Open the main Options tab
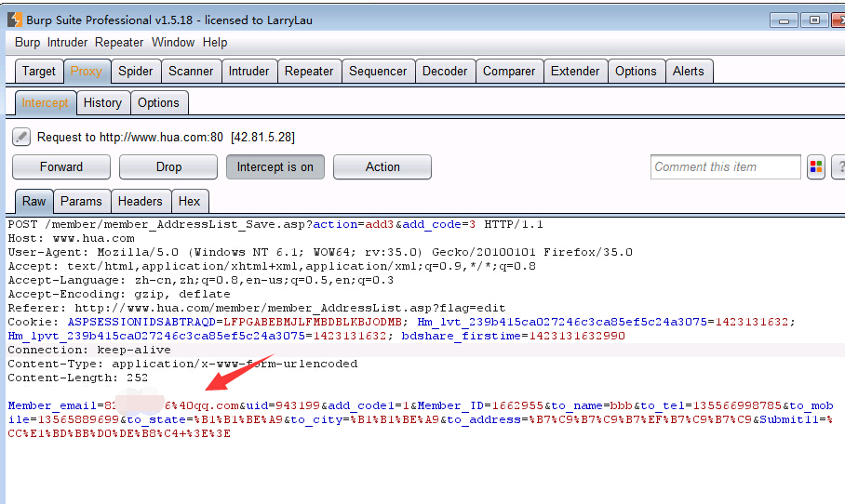This screenshot has width=845, height=504. pos(636,71)
